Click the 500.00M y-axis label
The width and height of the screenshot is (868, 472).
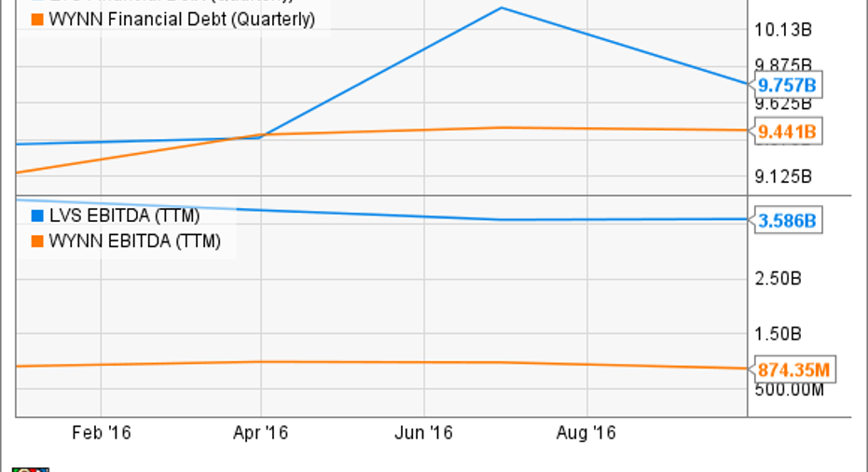[788, 389]
